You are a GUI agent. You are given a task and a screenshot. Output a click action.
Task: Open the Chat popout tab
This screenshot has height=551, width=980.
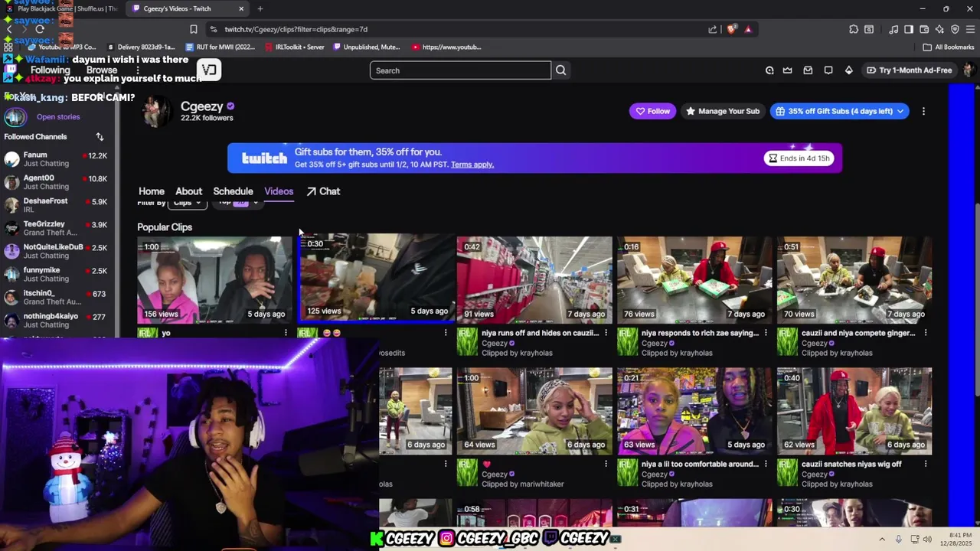point(323,191)
